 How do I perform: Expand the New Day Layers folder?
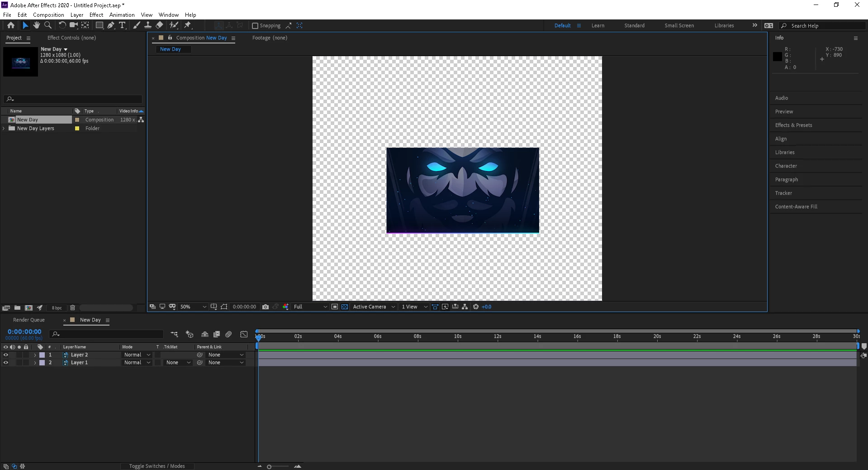click(4, 129)
